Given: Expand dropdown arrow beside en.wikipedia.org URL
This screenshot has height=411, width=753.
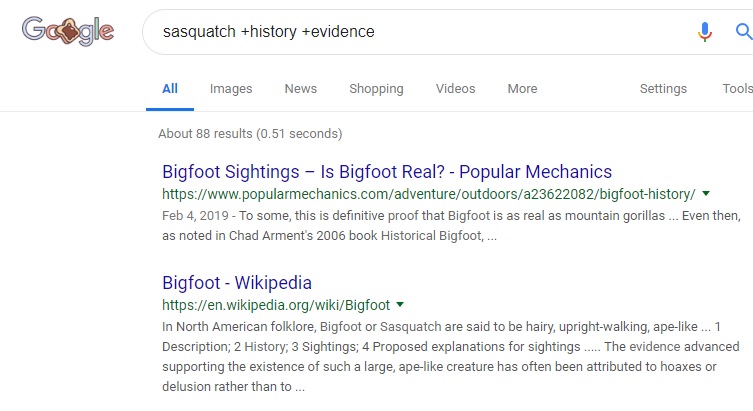Looking at the screenshot, I should tap(400, 304).
